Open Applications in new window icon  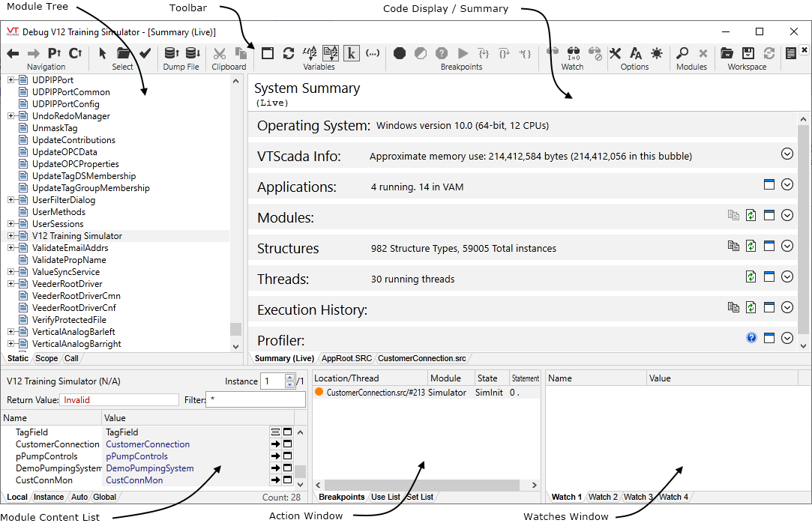click(769, 184)
